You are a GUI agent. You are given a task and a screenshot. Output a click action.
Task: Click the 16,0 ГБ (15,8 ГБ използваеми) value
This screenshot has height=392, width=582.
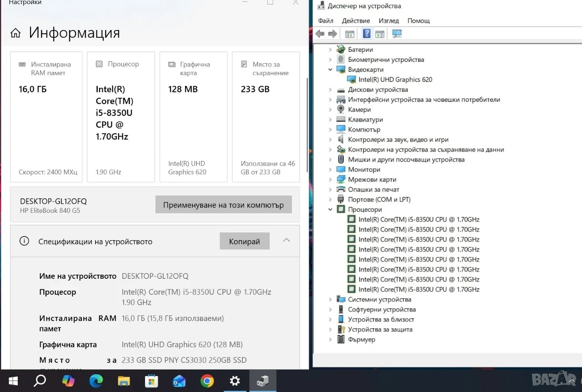tap(173, 318)
